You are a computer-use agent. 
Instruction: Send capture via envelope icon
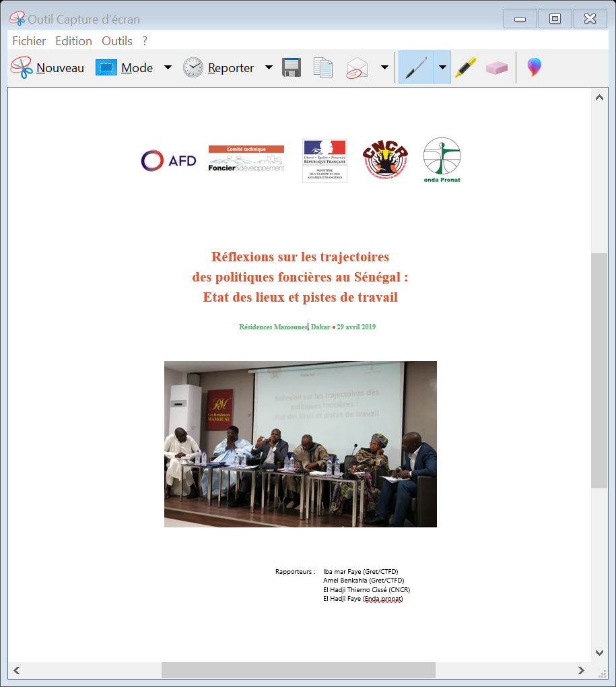tap(357, 67)
